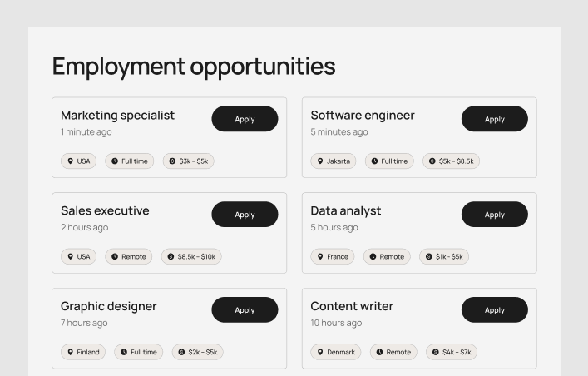This screenshot has width=588, height=376.
Task: Apply to the Content writer listing
Action: point(494,310)
